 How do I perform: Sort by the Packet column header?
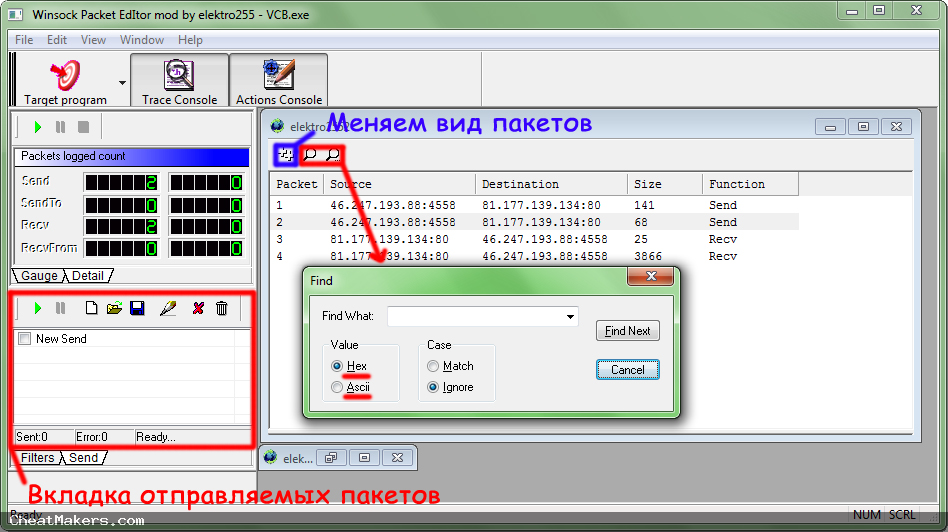coord(297,184)
